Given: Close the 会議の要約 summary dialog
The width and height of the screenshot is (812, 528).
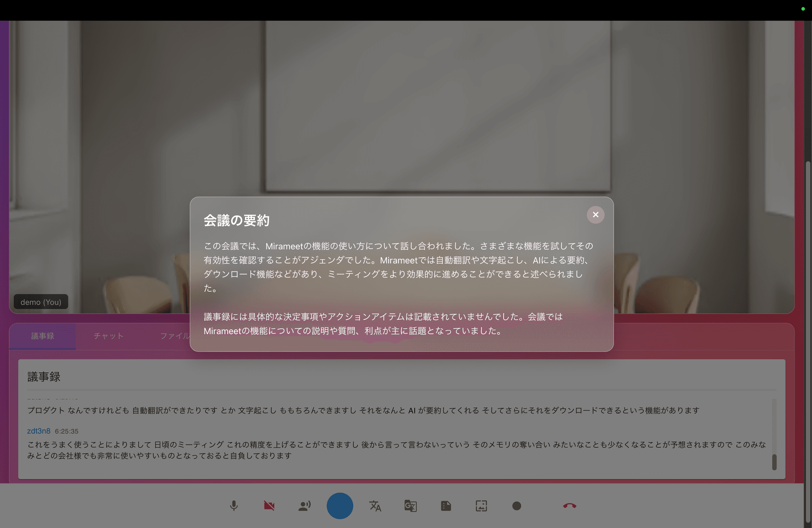Looking at the screenshot, I should pos(595,215).
